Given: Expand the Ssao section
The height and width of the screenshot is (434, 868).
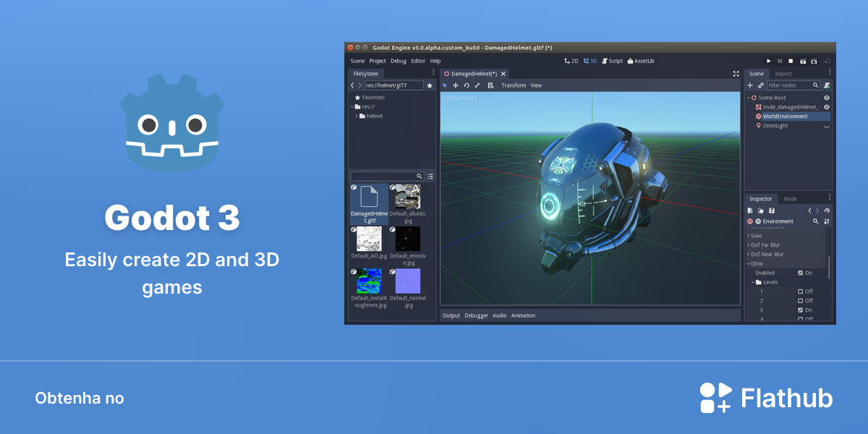Looking at the screenshot, I should pyautogui.click(x=749, y=236).
